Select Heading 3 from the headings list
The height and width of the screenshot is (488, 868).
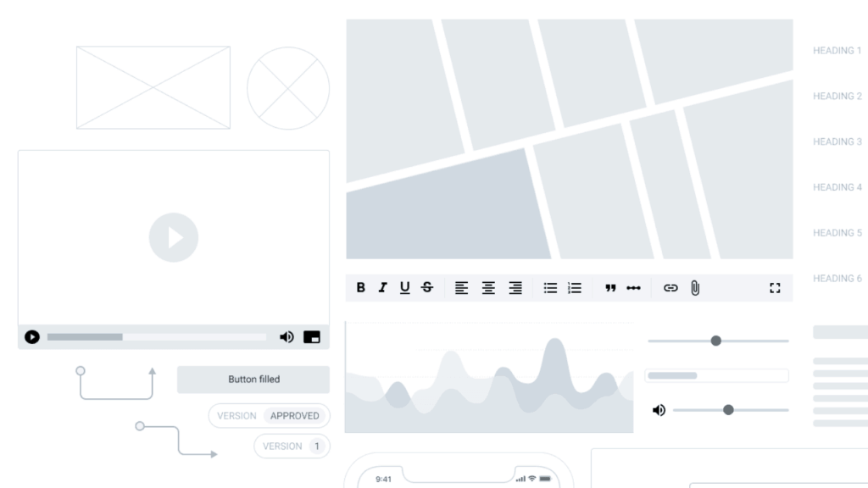(x=837, y=141)
